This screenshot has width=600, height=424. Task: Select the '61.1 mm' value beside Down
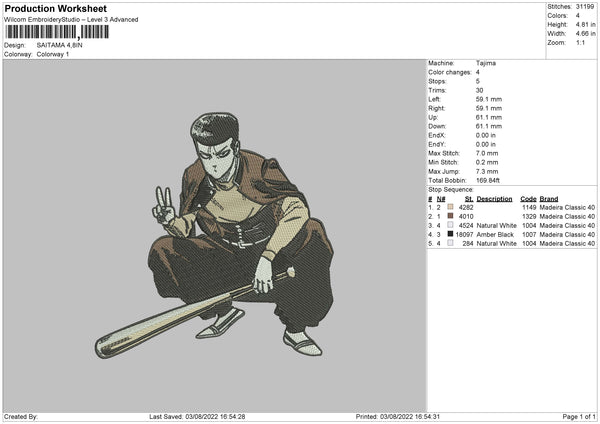point(489,126)
